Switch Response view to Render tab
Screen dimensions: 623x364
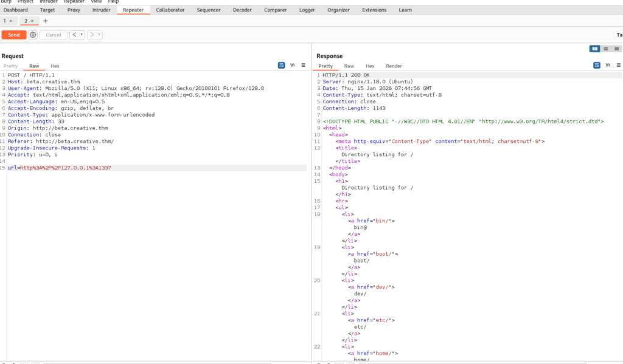(394, 66)
